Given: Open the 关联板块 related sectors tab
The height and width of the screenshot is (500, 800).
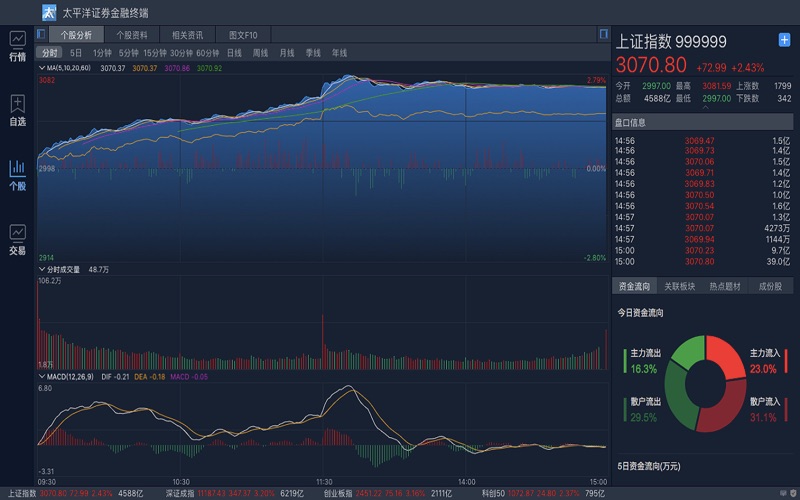Looking at the screenshot, I should click(x=680, y=286).
